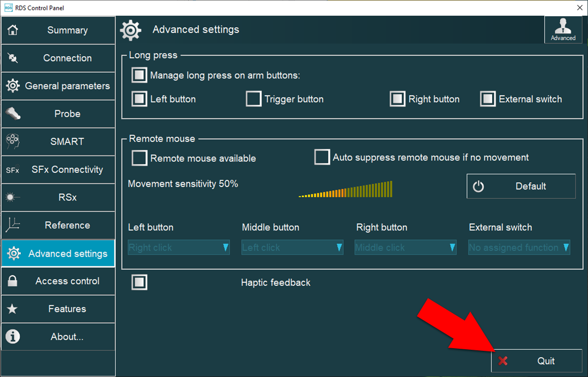This screenshot has height=377, width=588.
Task: Click the home icon beside Summary
Action: [x=13, y=30]
